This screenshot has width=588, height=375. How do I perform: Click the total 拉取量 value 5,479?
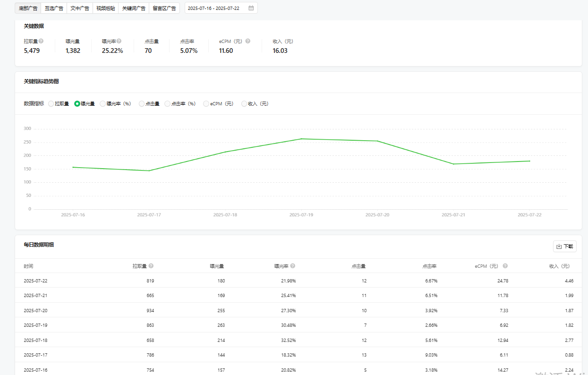coord(32,51)
